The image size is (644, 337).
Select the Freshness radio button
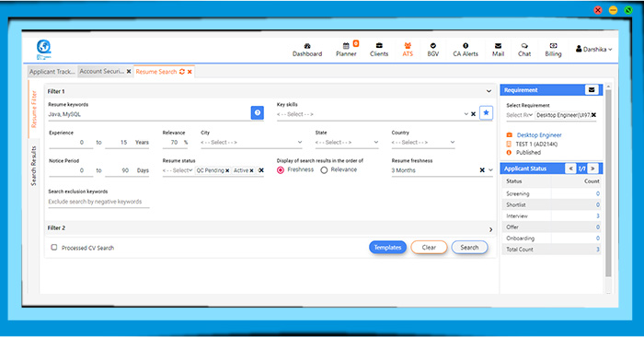[x=281, y=170]
